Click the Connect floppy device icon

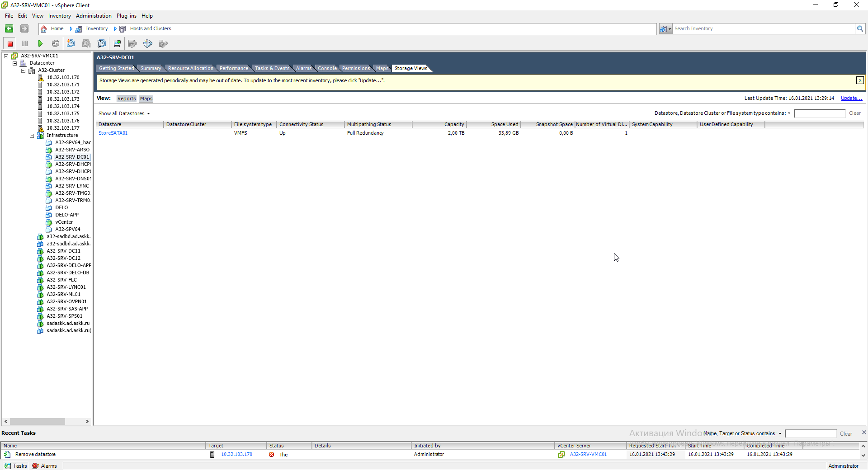[132, 44]
